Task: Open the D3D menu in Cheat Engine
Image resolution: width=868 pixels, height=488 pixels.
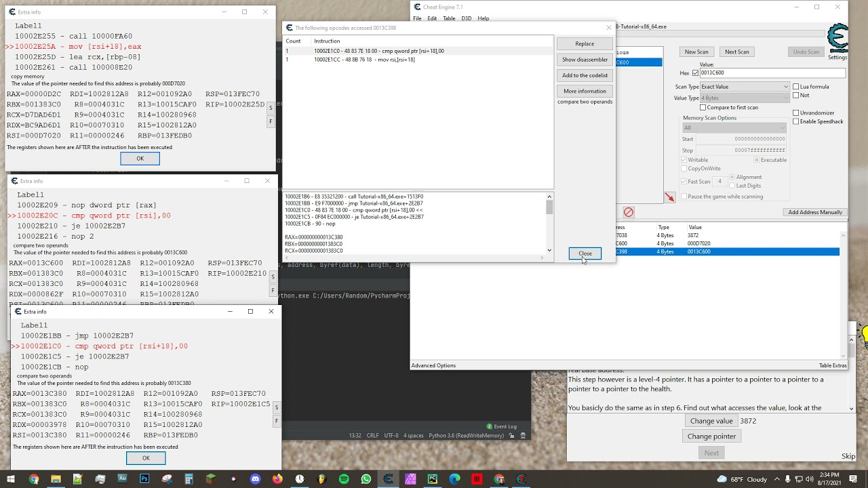Action: pos(467,18)
